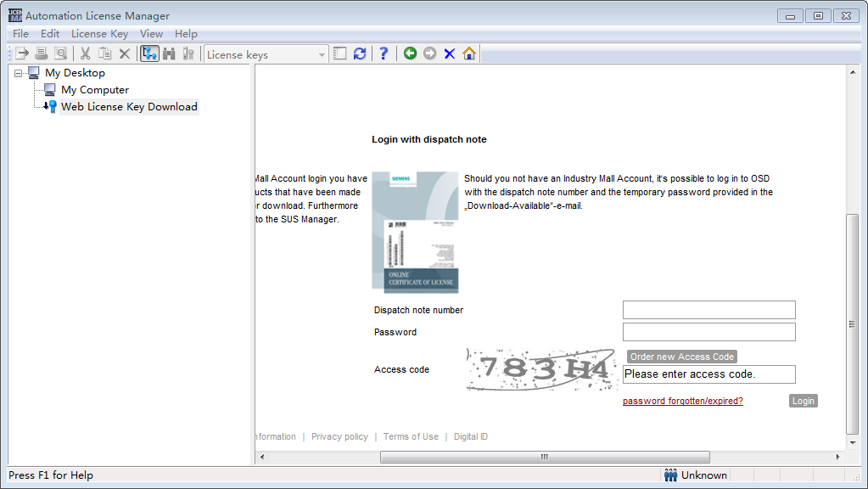The width and height of the screenshot is (868, 489).
Task: Click the Paste clipboard icon
Action: click(x=104, y=53)
